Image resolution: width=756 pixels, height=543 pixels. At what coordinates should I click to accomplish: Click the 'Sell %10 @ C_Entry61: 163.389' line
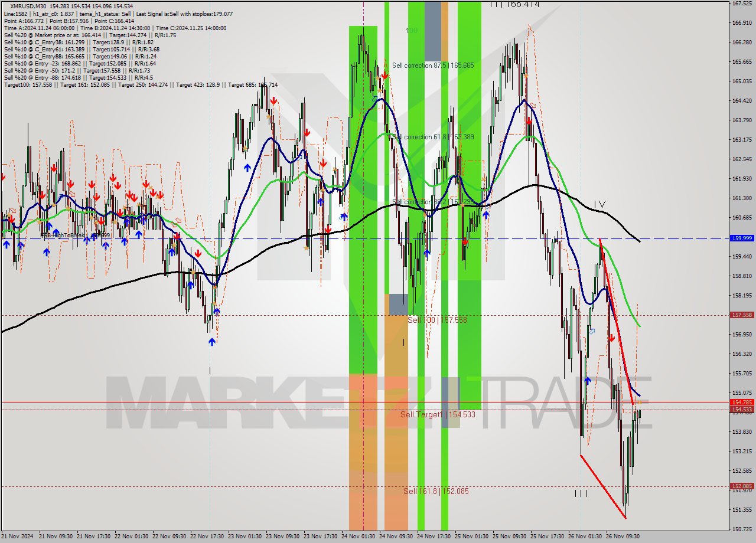coord(82,49)
